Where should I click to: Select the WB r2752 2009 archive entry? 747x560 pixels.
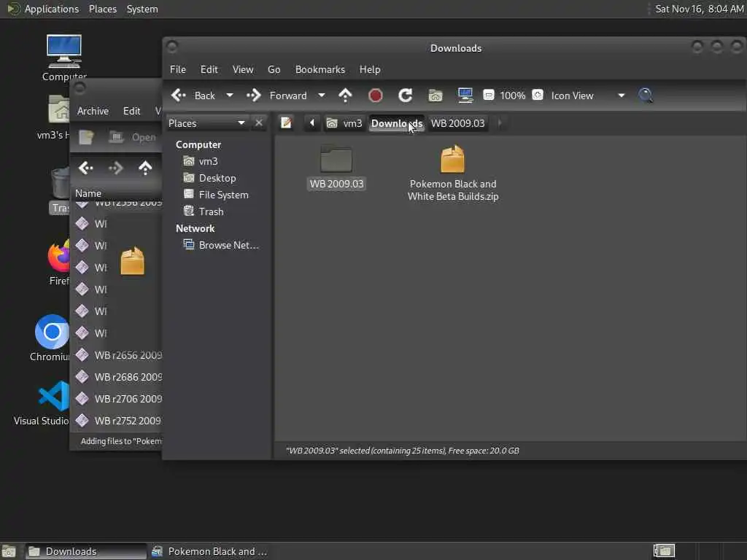(x=118, y=421)
